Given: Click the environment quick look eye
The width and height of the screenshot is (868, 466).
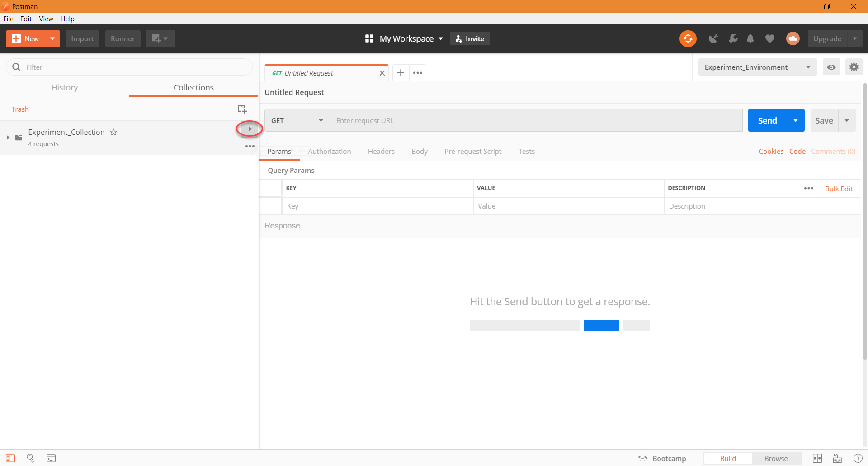Looking at the screenshot, I should 831,67.
